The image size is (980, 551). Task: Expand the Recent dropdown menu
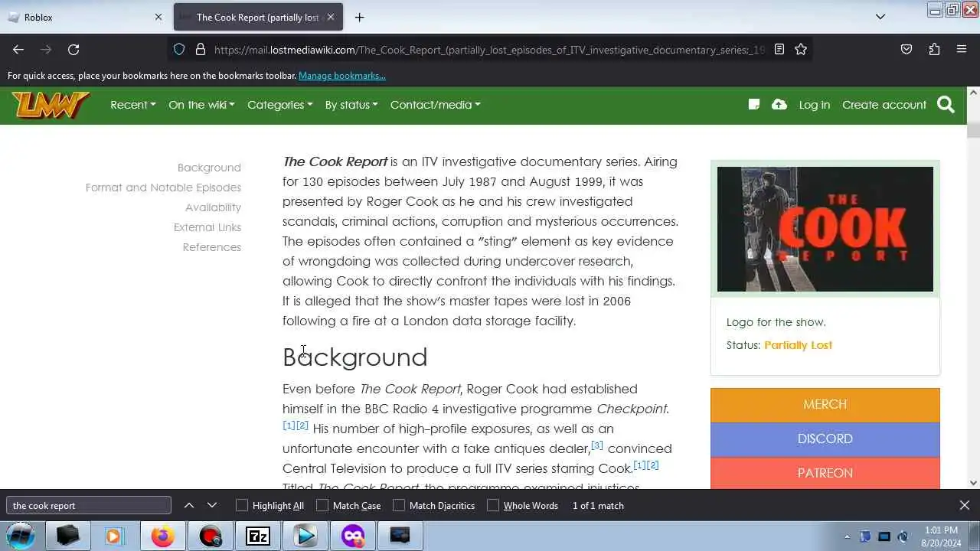pos(133,105)
